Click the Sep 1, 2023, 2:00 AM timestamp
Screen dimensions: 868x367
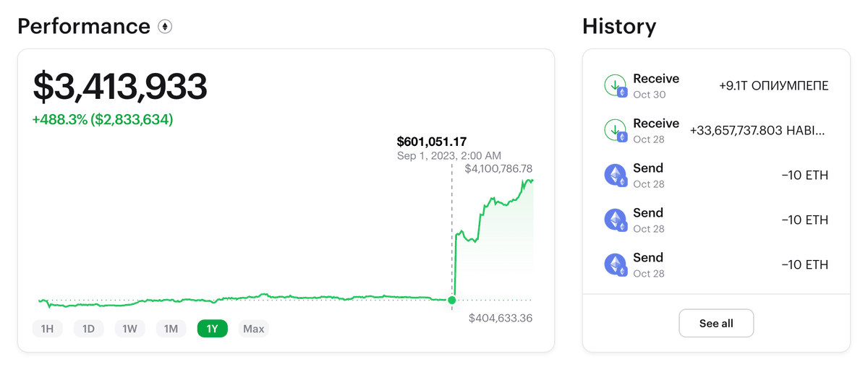pos(449,155)
